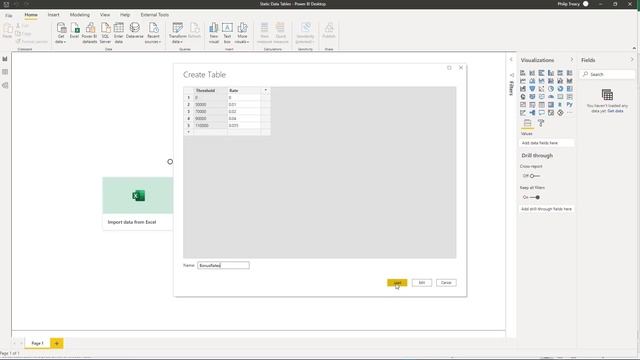Insert a Text box
Image resolution: width=640 pixels, height=360 pixels.
click(227, 33)
